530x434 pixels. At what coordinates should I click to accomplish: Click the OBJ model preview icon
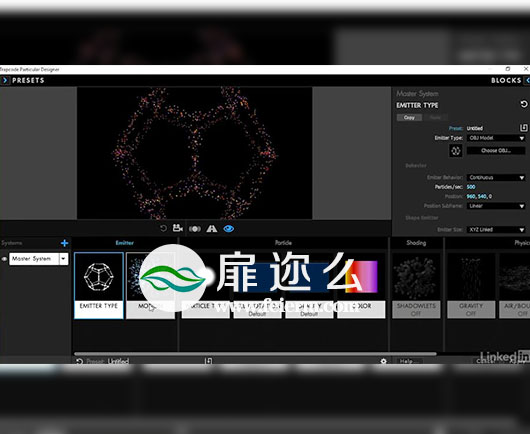tap(455, 151)
